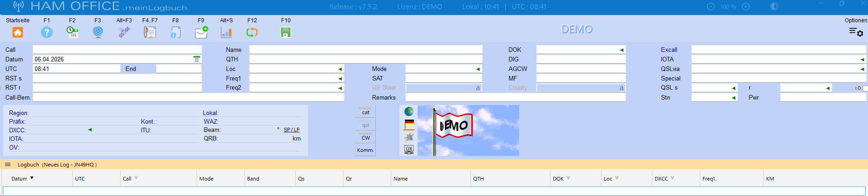Toggle the contrast mode icon in title bar
Screen dimensions: 868x196
(x=774, y=7)
